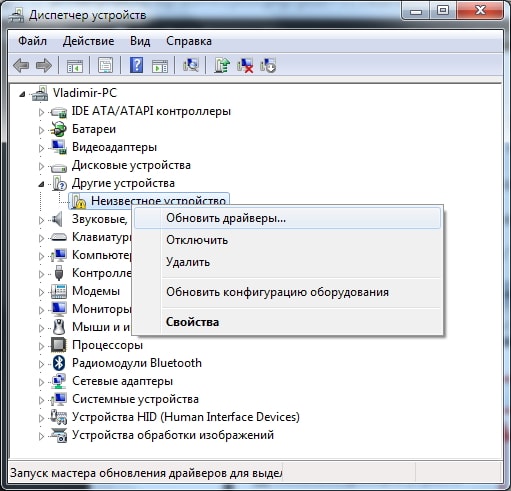Click the Help question mark toolbar icon
511x491 pixels.
coord(136,65)
